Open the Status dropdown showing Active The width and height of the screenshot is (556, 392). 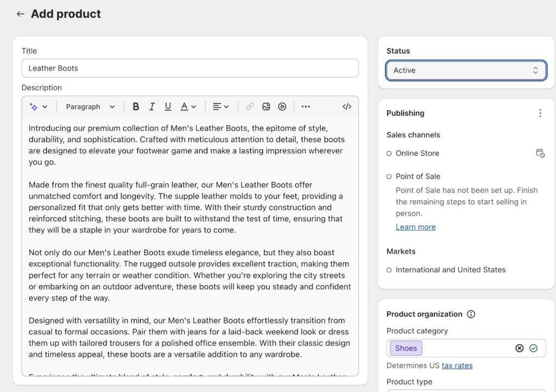466,71
